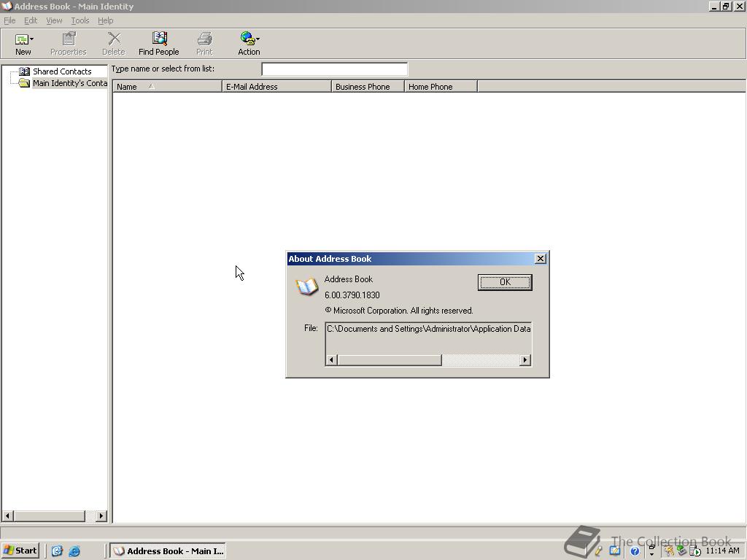The width and height of the screenshot is (747, 560).
Task: Restore down the Address Book window
Action: coord(725,6)
